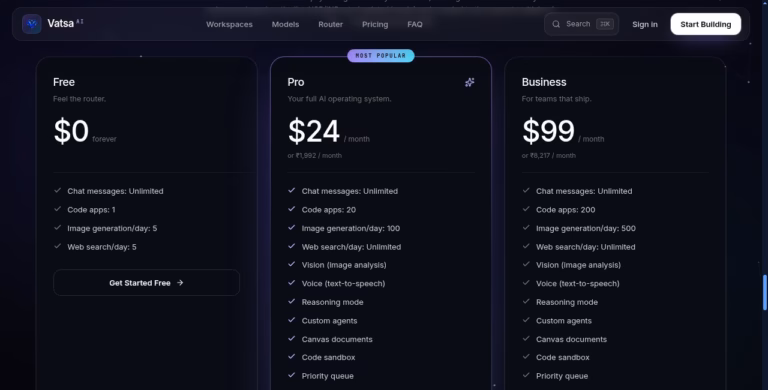Screen dimensions: 768x390
Task: Click checkmark next to Image generation/day: 5
Action: pyautogui.click(x=57, y=228)
